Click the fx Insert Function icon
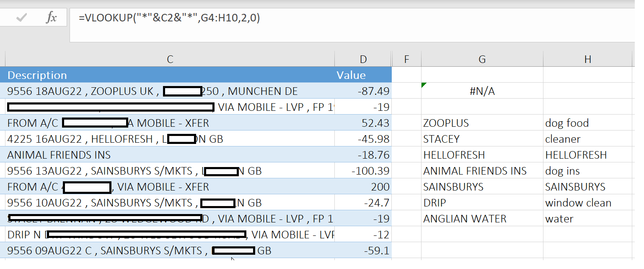The height and width of the screenshot is (269, 644). pos(51,18)
